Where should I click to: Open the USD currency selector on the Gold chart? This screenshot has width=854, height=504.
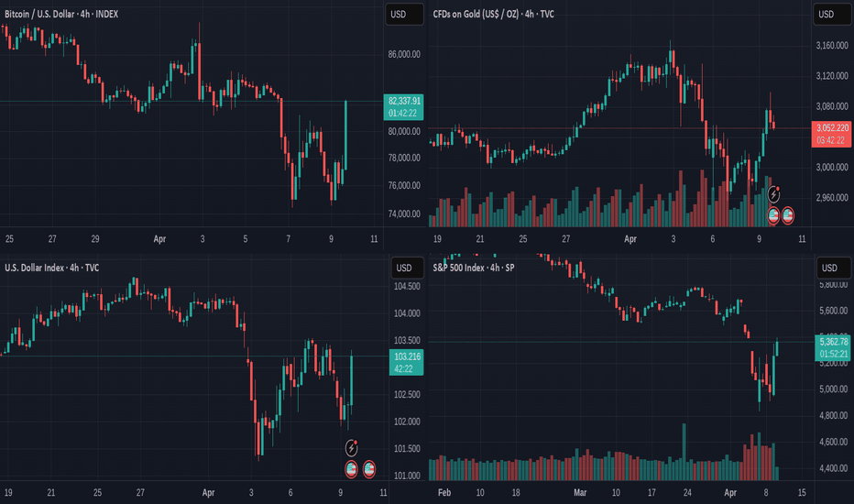(x=832, y=14)
